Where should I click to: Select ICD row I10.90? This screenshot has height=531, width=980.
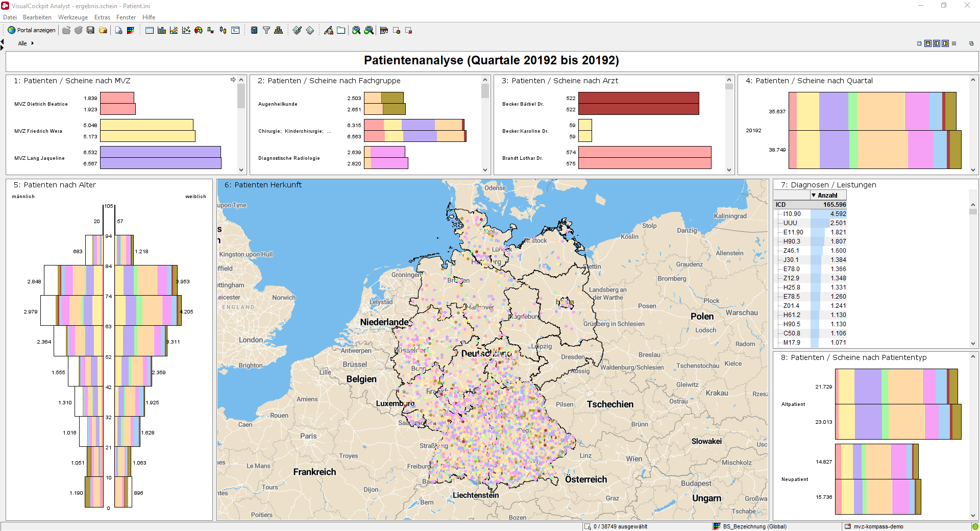click(x=792, y=214)
